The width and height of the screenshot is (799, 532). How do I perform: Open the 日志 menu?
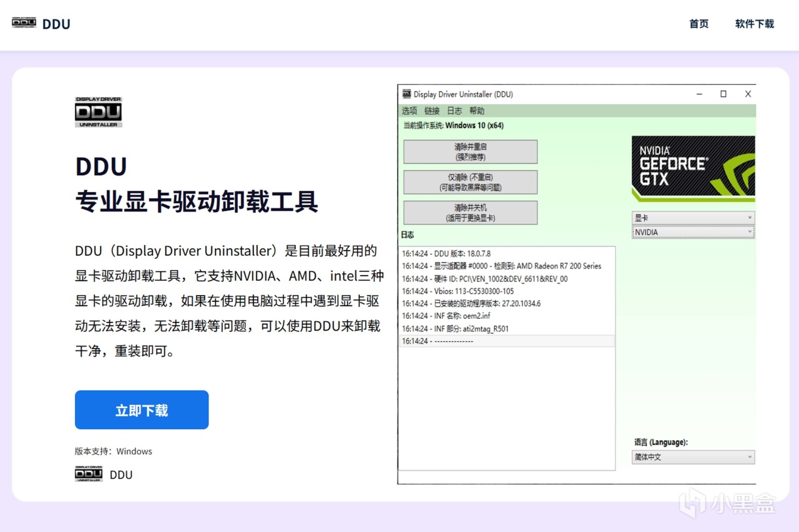(x=454, y=110)
